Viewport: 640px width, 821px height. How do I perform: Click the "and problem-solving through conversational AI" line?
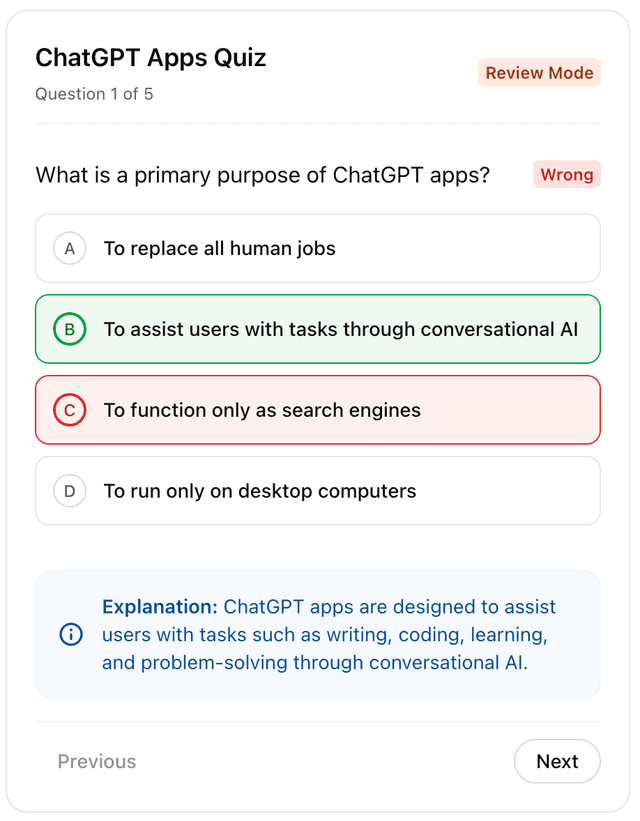(315, 662)
